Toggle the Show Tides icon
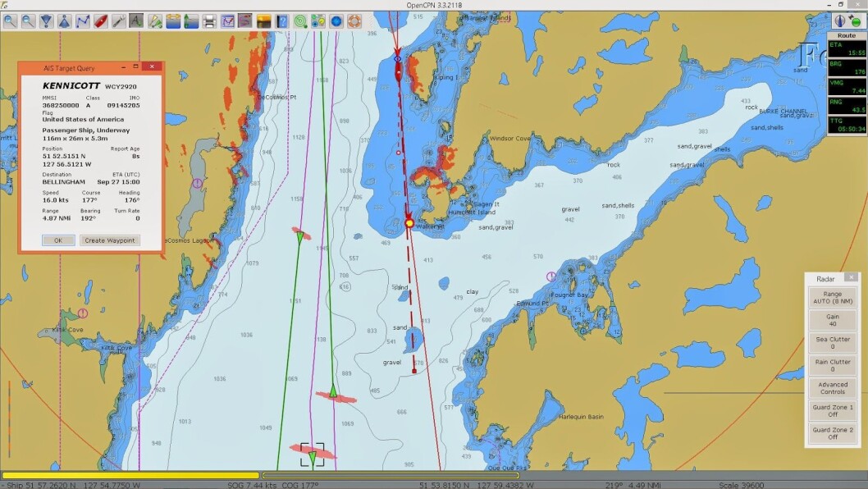Viewport: 868px width, 489px height. [191, 21]
